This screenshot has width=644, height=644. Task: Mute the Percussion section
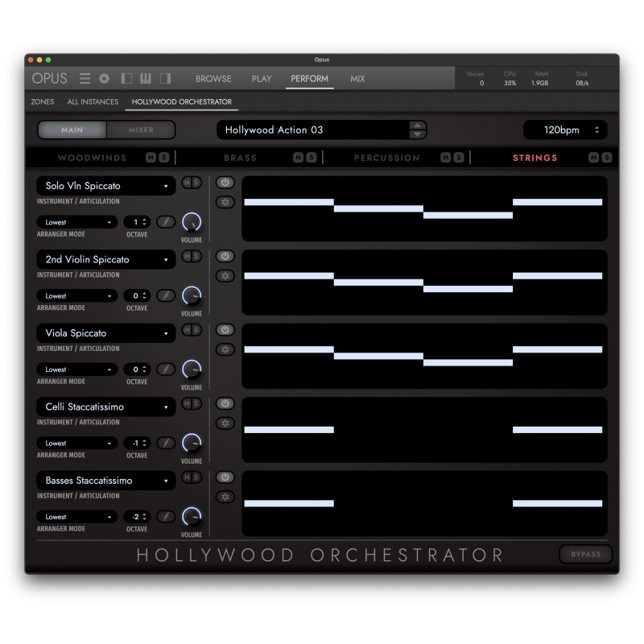click(446, 158)
